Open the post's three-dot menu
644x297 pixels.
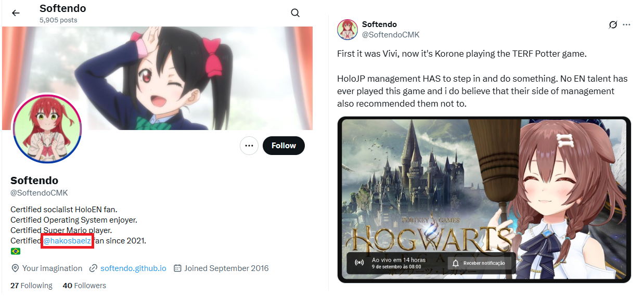click(627, 24)
